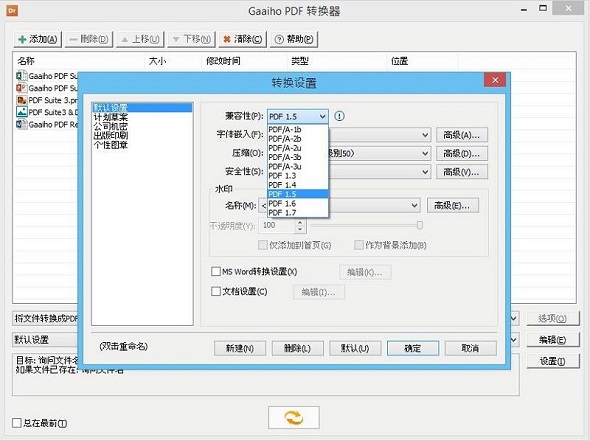The height and width of the screenshot is (441, 590).
Task: Click the Edit (编辑E) button in main window
Action: point(552,340)
